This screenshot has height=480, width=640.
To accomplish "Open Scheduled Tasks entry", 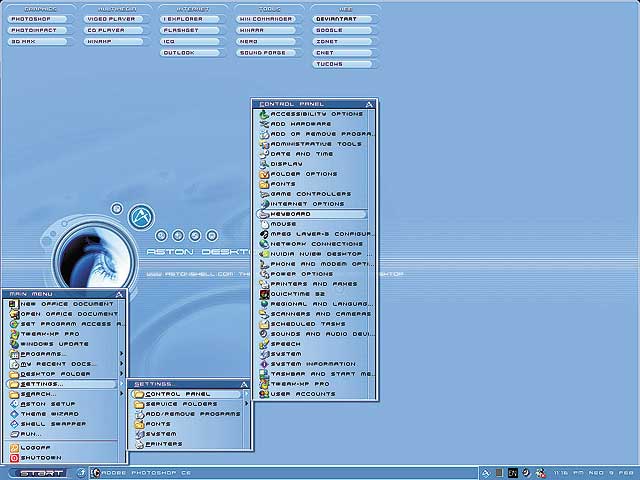I will tap(313, 324).
